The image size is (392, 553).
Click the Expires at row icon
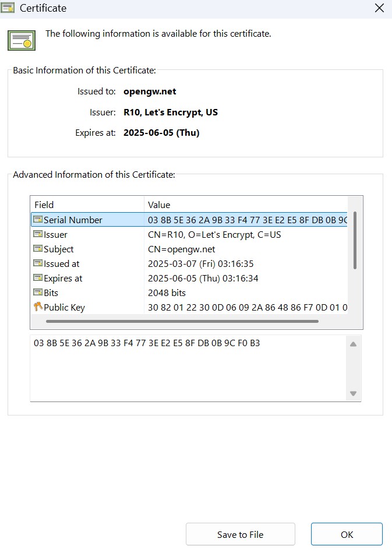coord(38,278)
